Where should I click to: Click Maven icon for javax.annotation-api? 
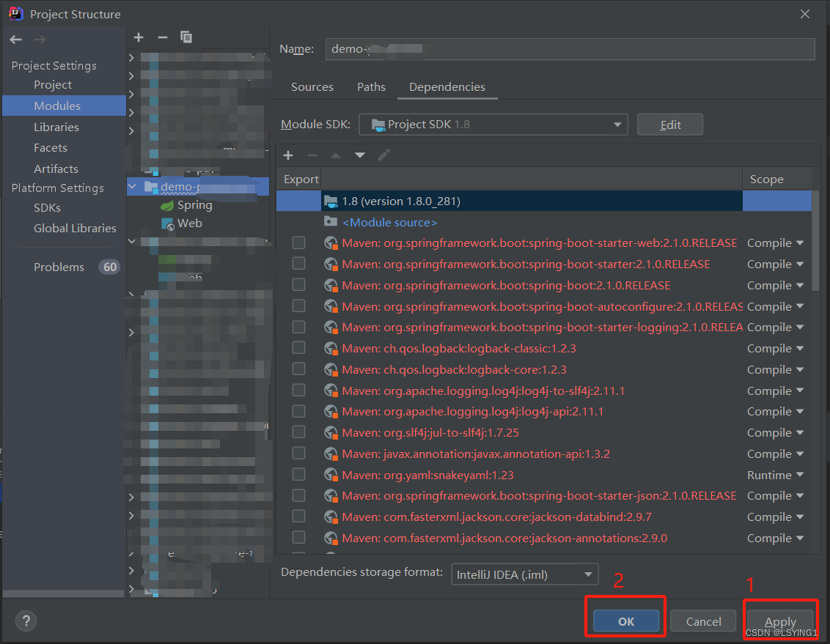tap(331, 454)
